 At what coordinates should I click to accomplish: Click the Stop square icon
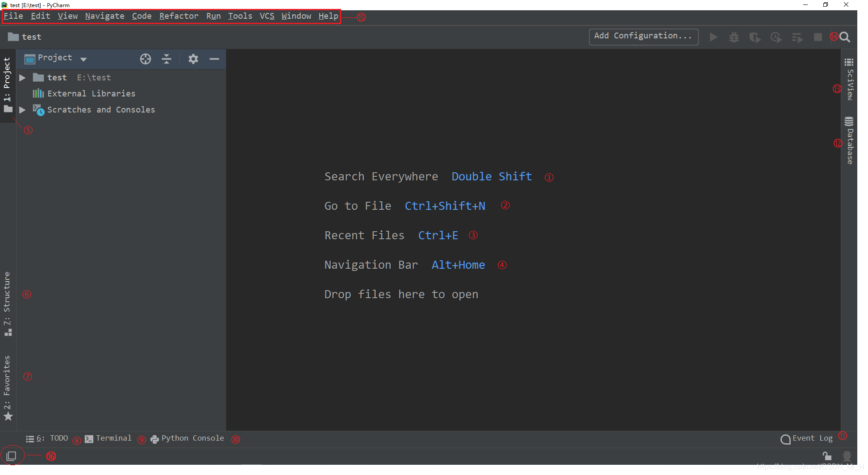click(x=818, y=37)
